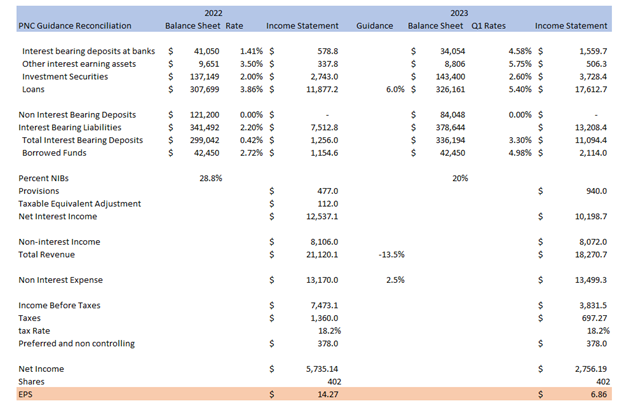Click the 28.8% Percent NIBs value
Screen dimensions: 624x408
[210, 177]
